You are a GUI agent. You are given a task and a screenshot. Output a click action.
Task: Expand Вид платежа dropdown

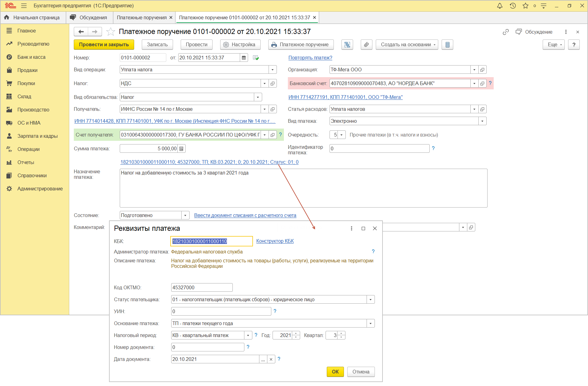tap(482, 121)
